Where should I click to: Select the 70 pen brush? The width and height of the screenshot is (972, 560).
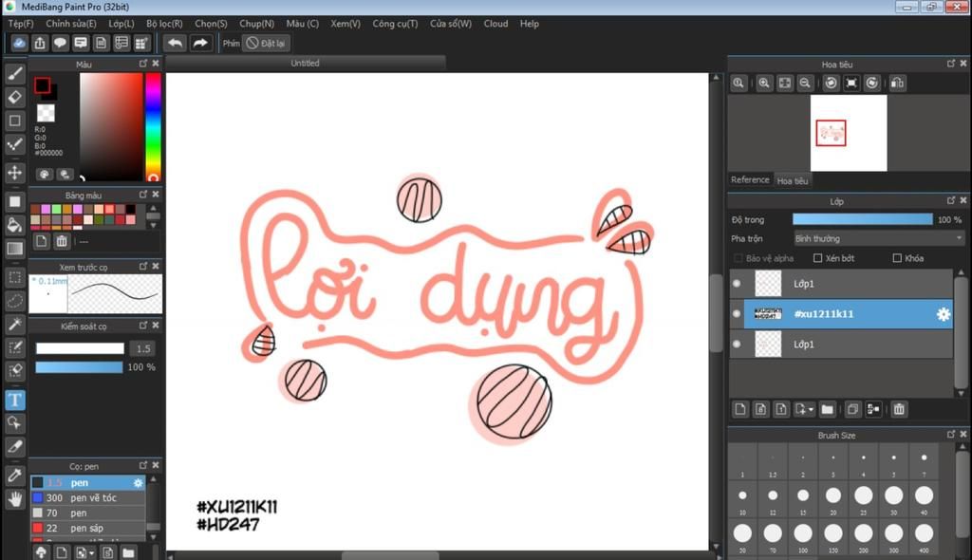tap(88, 513)
